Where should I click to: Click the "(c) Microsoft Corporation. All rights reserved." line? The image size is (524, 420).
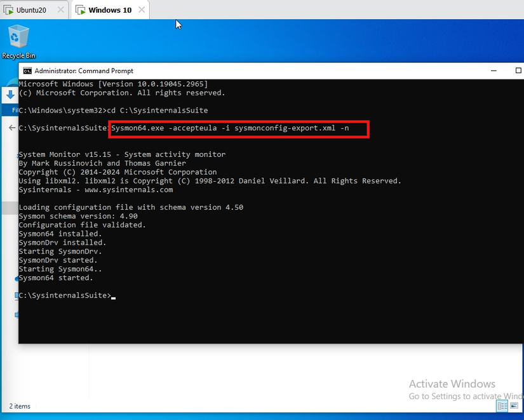[122, 93]
